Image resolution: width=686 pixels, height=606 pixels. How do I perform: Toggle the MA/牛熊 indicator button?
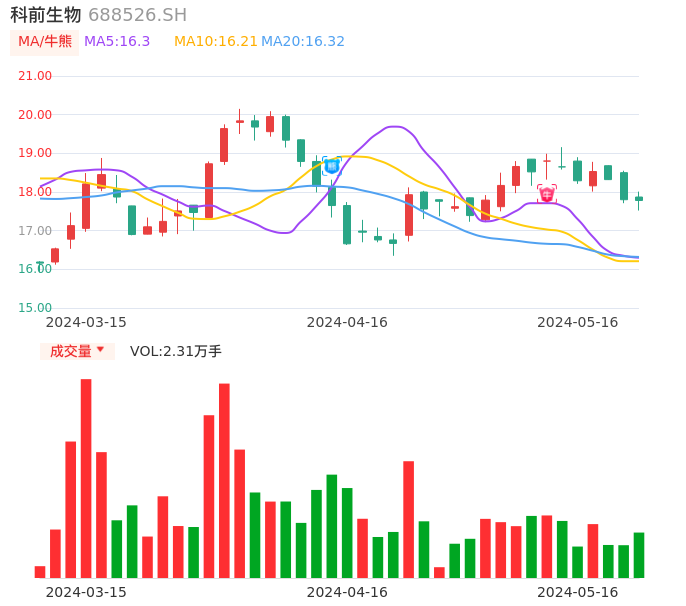(45, 42)
